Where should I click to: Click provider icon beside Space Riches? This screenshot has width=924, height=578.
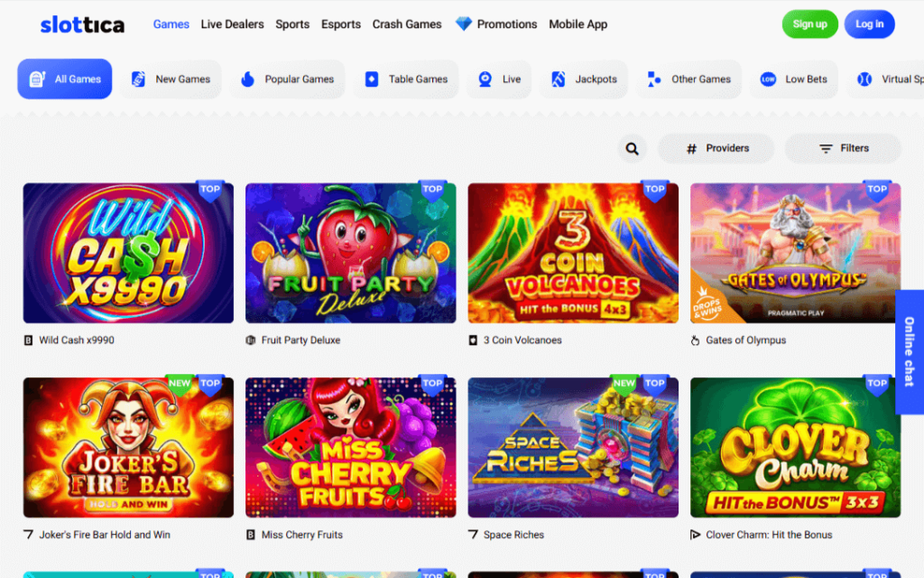pyautogui.click(x=473, y=535)
